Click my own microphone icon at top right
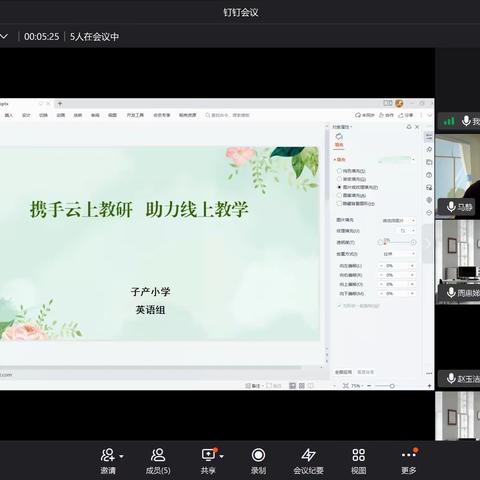The height and width of the screenshot is (480, 480). [466, 121]
